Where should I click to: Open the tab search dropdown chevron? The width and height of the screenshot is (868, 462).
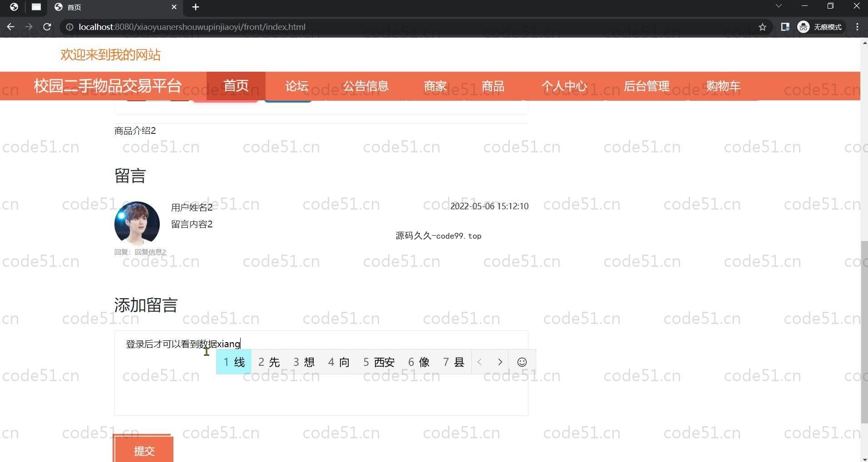(x=779, y=6)
